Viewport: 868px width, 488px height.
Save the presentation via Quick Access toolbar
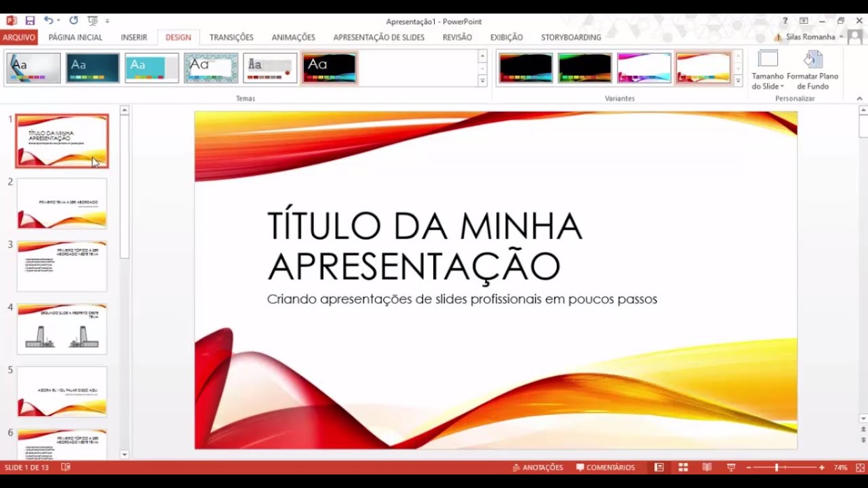pyautogui.click(x=30, y=21)
